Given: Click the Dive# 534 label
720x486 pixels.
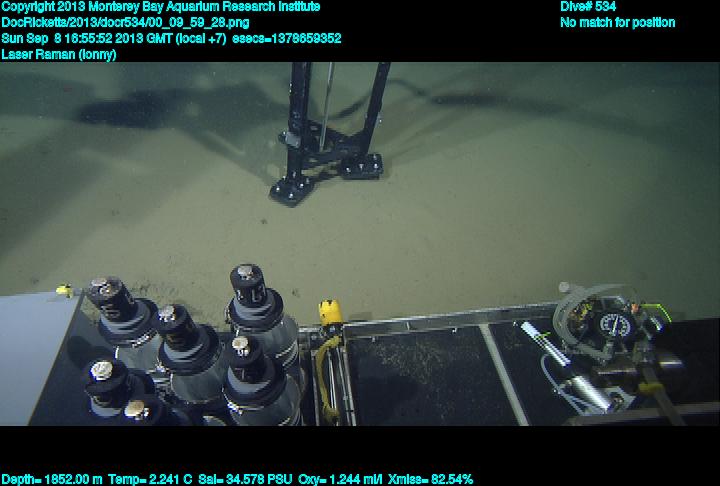Looking at the screenshot, I should [x=588, y=7].
